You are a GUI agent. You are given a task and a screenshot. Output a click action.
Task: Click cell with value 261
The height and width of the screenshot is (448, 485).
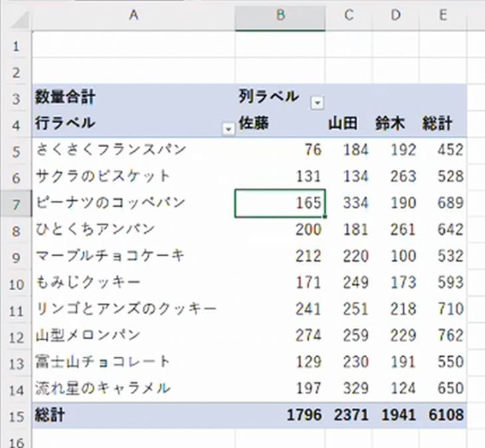point(397,230)
